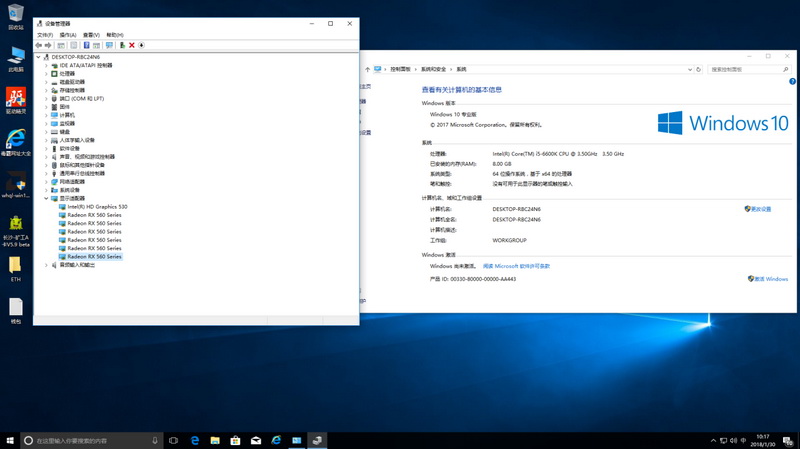Open 此电脑 desktop icon
The image size is (800, 449).
pyautogui.click(x=16, y=59)
